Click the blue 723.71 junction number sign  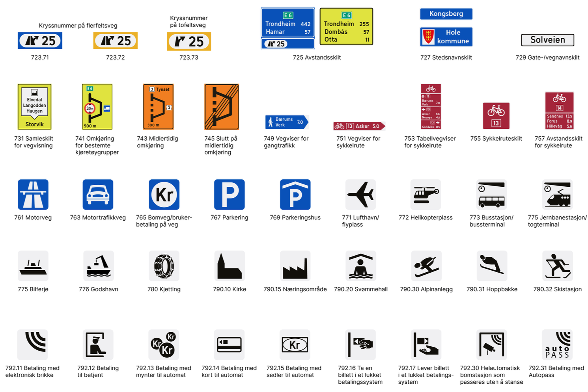click(x=40, y=41)
